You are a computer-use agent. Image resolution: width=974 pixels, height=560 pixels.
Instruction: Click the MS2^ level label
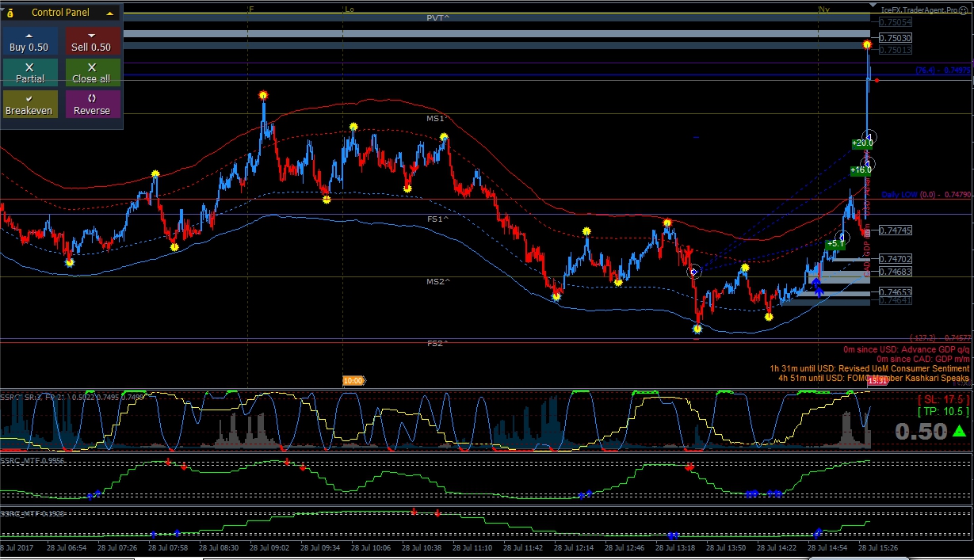pos(437,281)
